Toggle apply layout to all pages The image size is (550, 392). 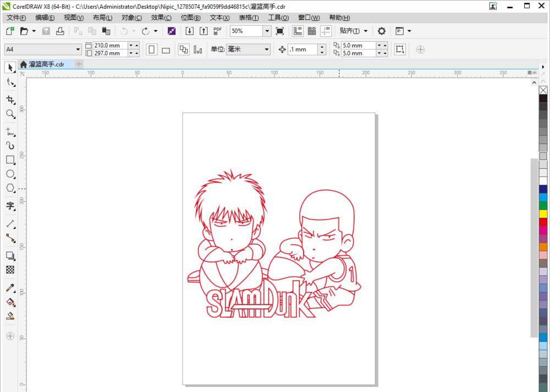(x=184, y=49)
